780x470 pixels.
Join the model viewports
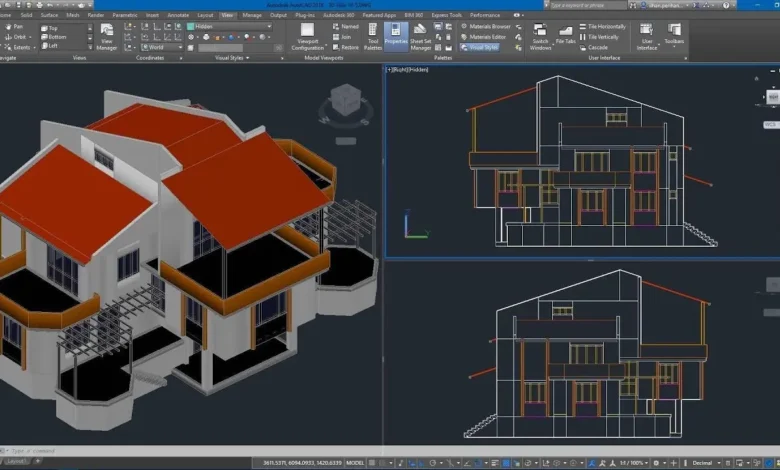[342, 37]
